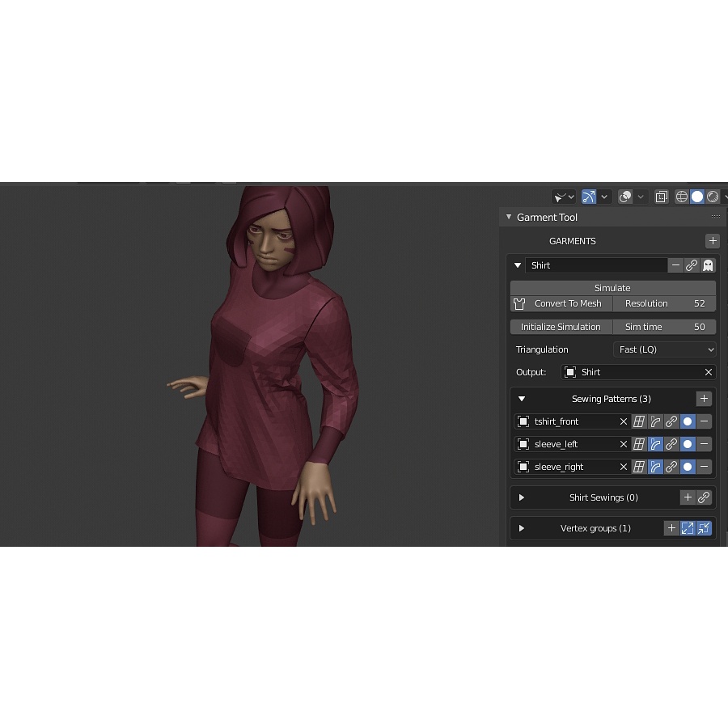Remove the sleeve_left pattern with its minus button
The height and width of the screenshot is (728, 728).
point(704,444)
